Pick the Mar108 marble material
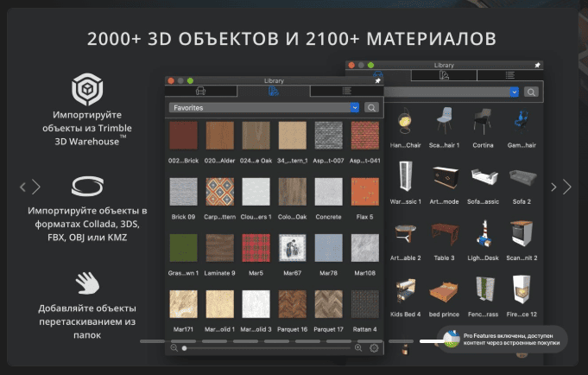This screenshot has width=588, height=375. click(x=365, y=248)
